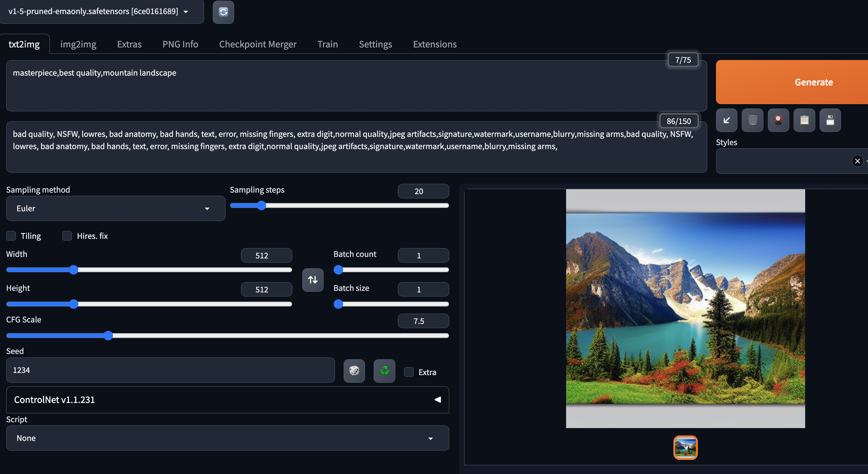Open the Extensions tab
The width and height of the screenshot is (868, 474).
(x=435, y=44)
